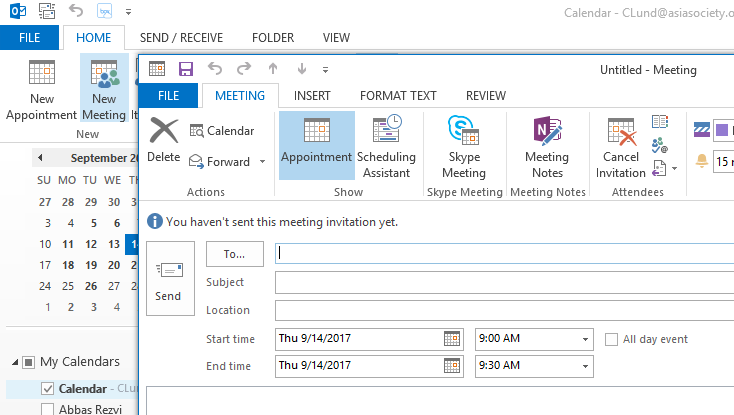Open the end time 9:30 AM dropdown
This screenshot has width=734, height=415.
click(584, 365)
